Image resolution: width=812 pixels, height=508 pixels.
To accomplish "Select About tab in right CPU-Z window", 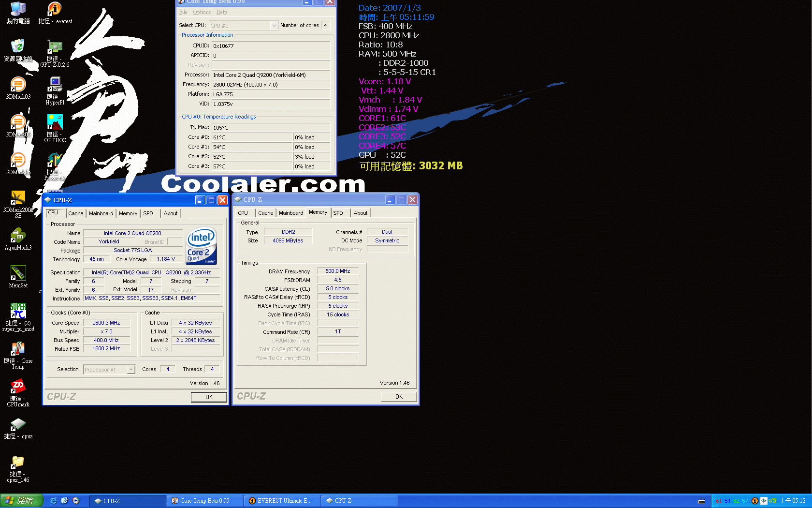I will (361, 213).
